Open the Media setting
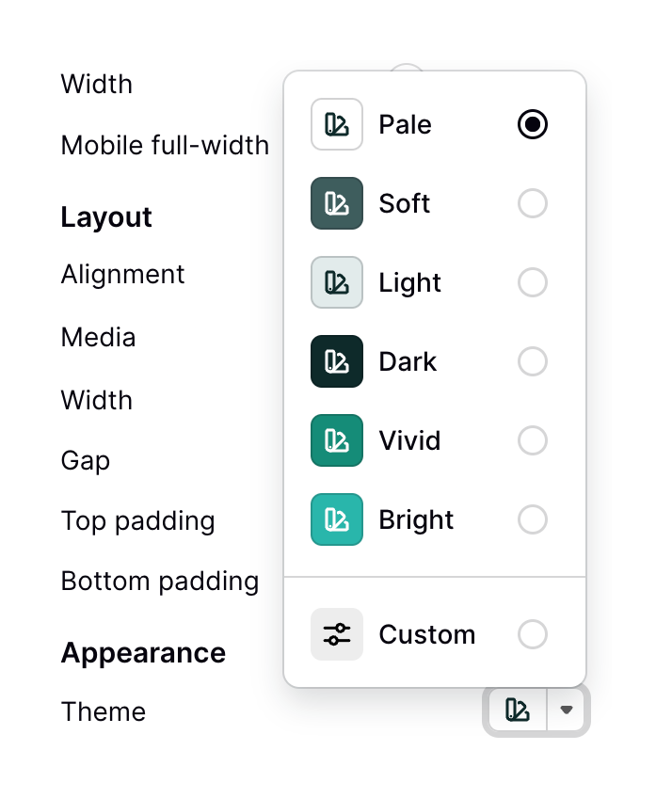The image size is (672, 798). [x=98, y=337]
